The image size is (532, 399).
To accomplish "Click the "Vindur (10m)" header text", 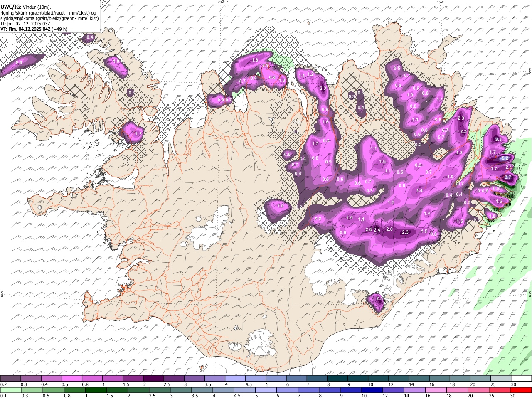I will click(36, 7).
